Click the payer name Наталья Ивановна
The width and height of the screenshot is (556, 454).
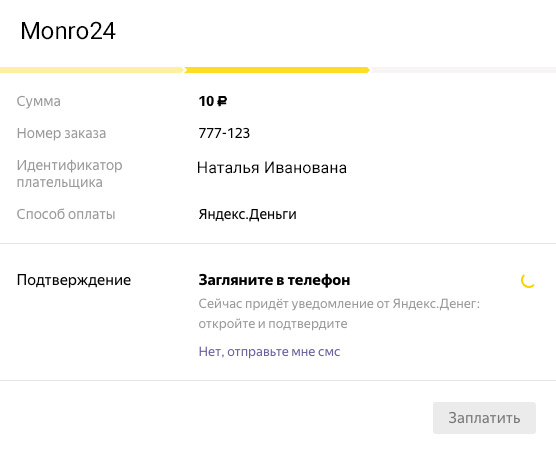coord(272,168)
